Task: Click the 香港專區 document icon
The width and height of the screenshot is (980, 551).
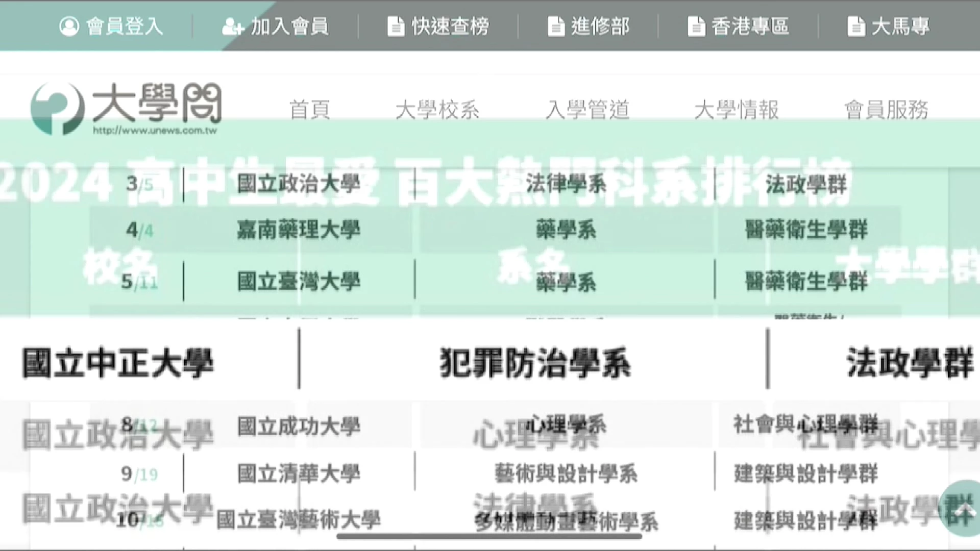Action: tap(696, 27)
